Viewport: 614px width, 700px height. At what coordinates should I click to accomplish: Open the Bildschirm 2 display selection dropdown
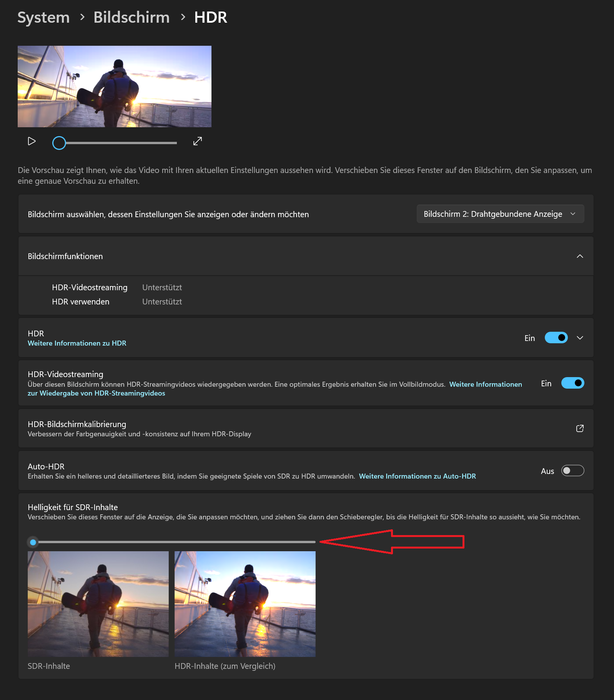coord(500,214)
